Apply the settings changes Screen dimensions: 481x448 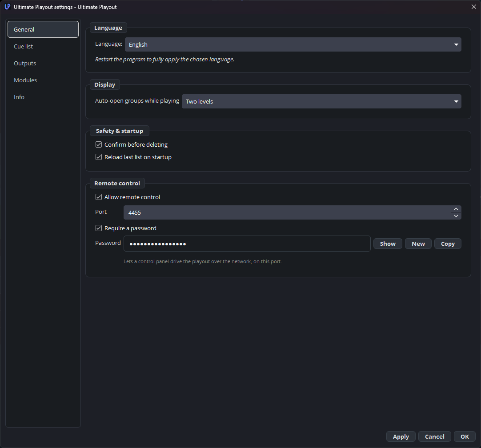(x=401, y=436)
